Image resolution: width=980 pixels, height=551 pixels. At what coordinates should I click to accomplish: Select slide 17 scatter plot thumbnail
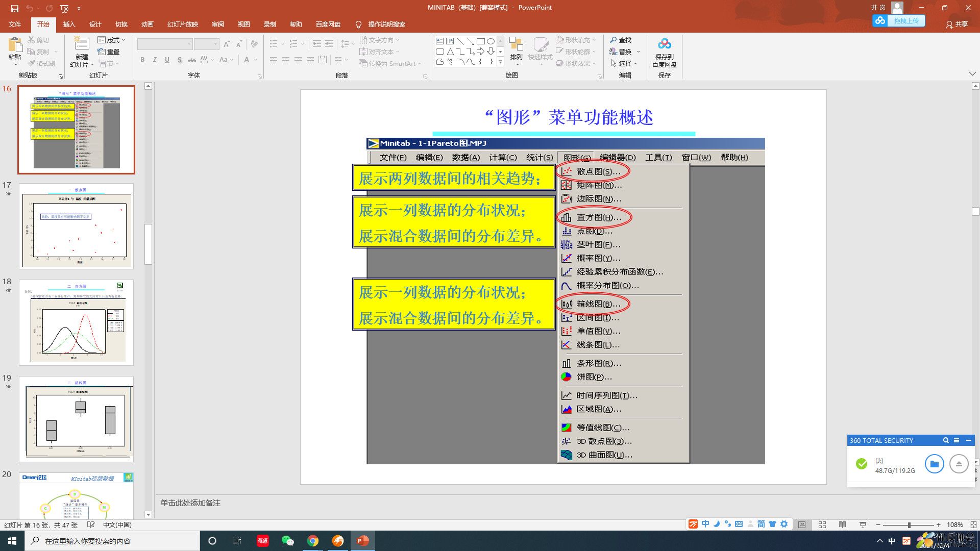coord(76,226)
